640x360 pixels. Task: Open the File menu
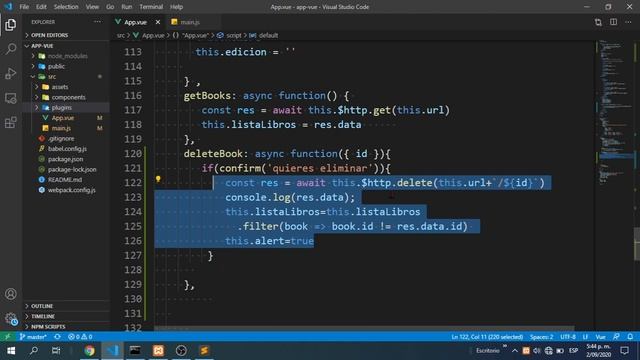coord(24,7)
